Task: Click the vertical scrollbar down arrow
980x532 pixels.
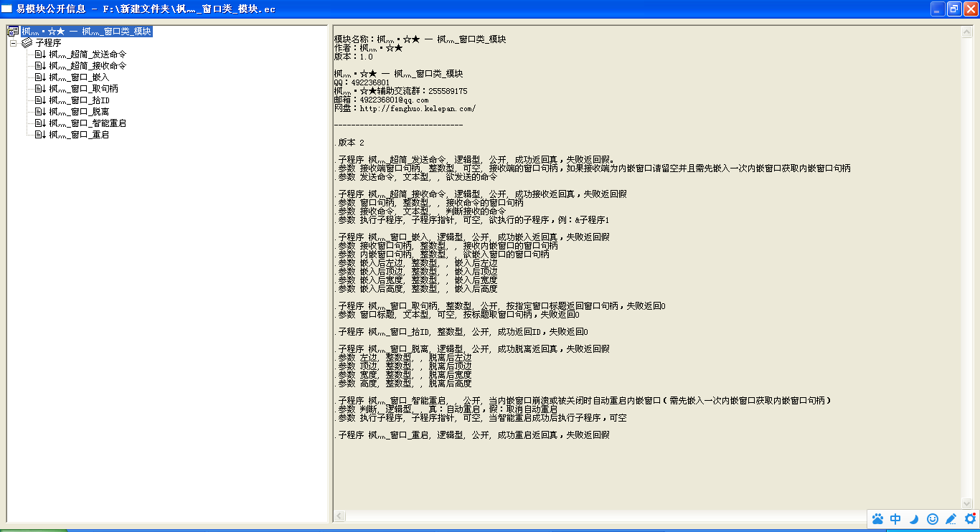Action: 967,503
